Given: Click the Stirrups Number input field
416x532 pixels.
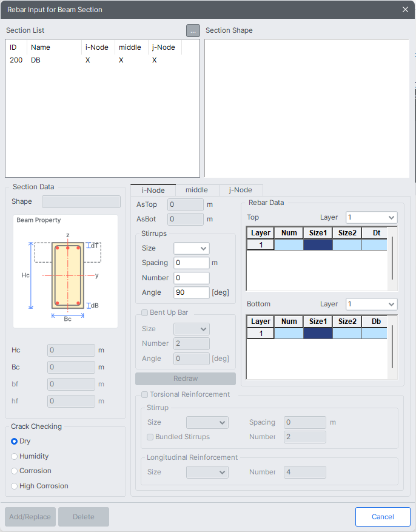Looking at the screenshot, I should [191, 278].
